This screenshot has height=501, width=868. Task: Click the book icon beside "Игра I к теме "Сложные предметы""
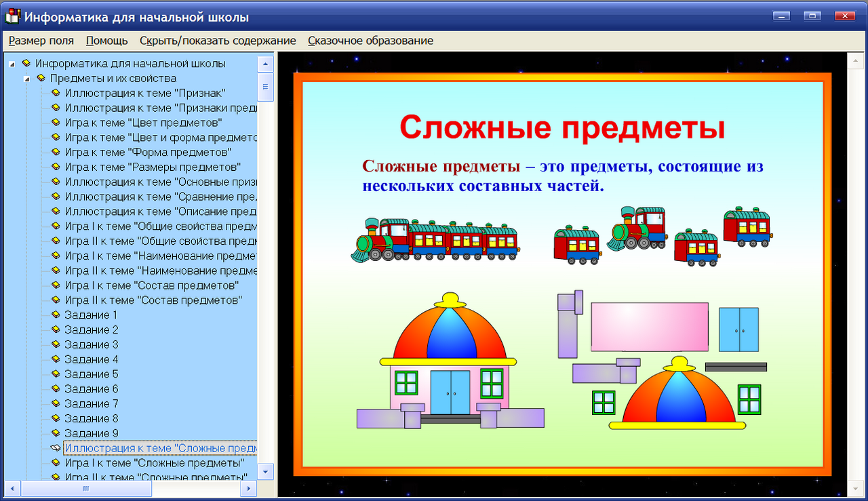pos(56,462)
